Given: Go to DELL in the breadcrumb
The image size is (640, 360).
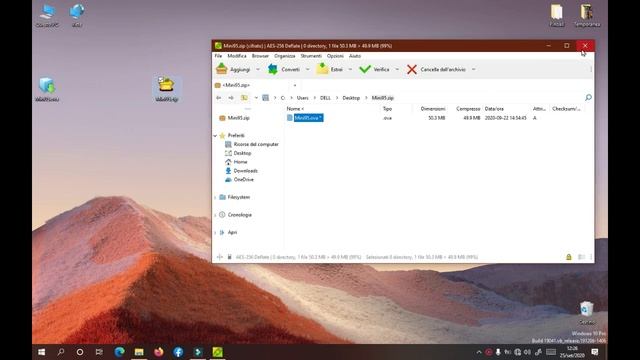Looking at the screenshot, I should [x=325, y=98].
